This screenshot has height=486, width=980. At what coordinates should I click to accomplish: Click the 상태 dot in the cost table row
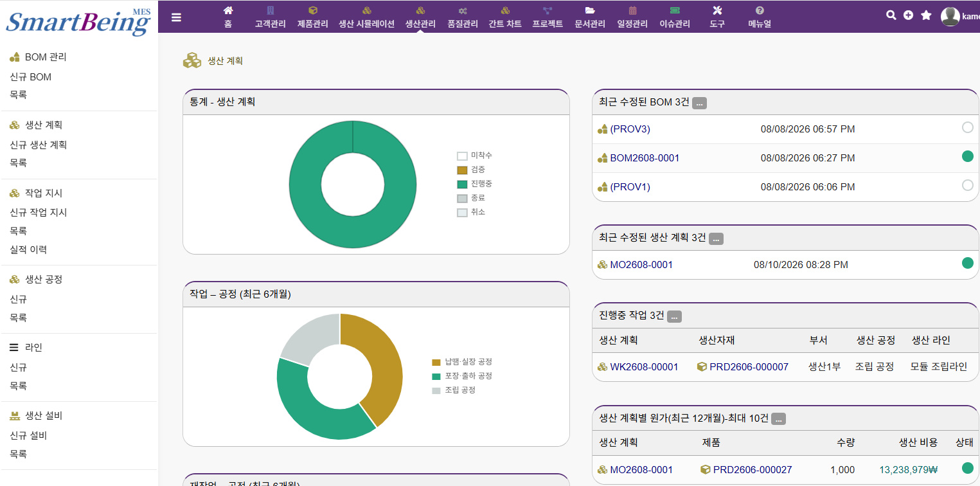[968, 468]
